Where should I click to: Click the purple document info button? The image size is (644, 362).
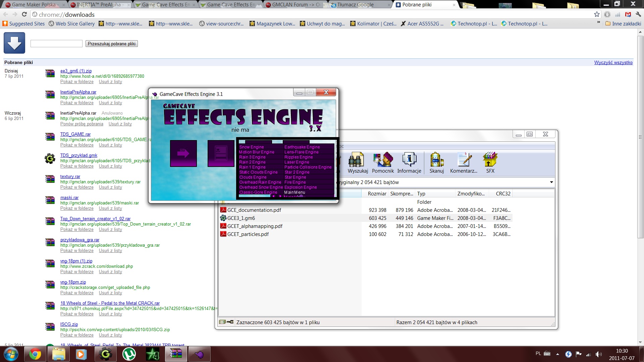point(221,154)
